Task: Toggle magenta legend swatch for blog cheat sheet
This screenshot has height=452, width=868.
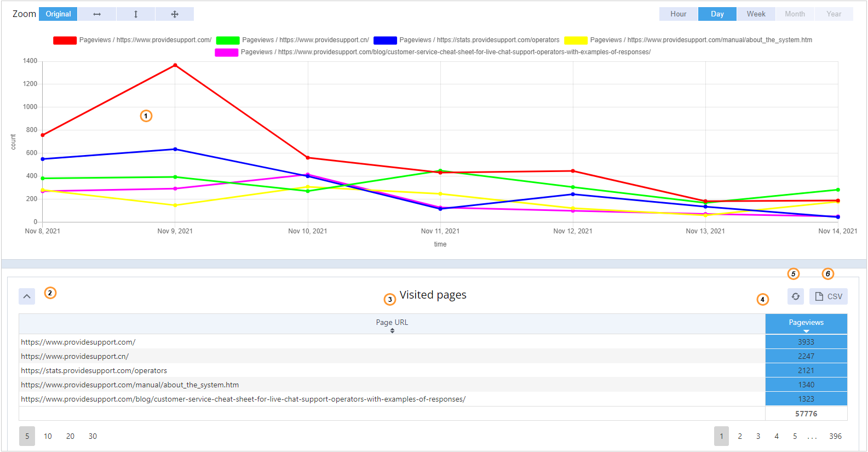Action: coord(227,53)
